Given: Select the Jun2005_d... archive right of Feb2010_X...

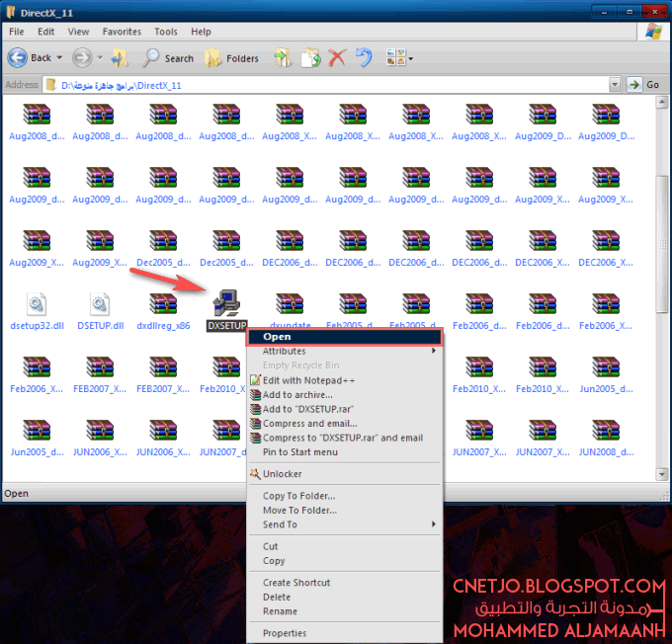Looking at the screenshot, I should 606,366.
